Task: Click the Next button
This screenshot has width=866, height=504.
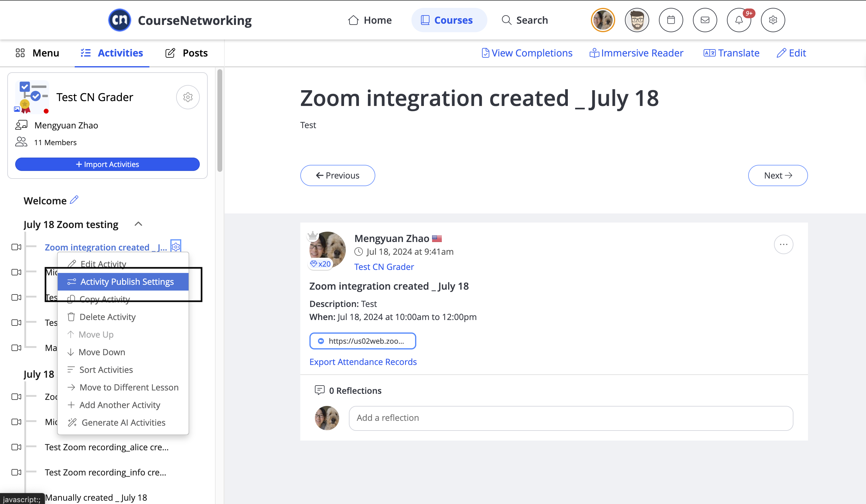Action: (778, 175)
